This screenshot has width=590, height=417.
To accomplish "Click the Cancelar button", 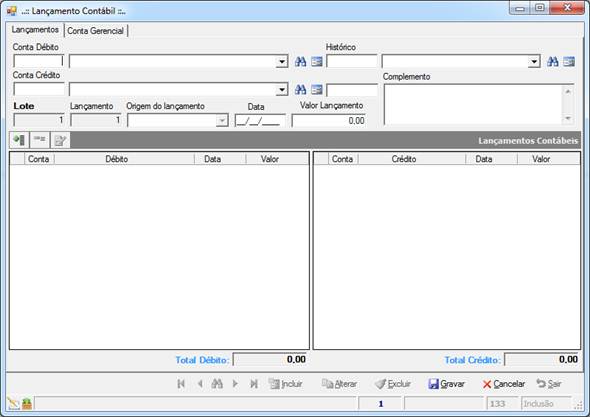I will click(503, 384).
